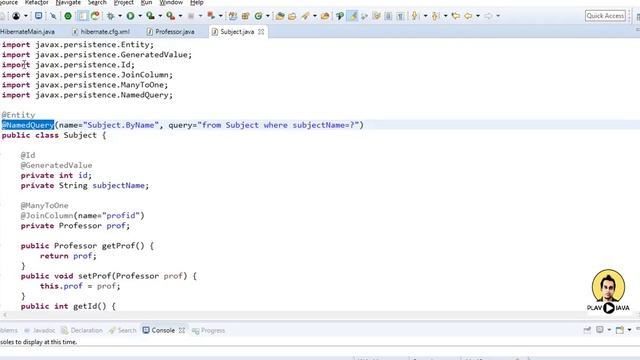Click the highlighted @NamedQuery annotation text
This screenshot has height=360, width=640.
(x=28, y=125)
